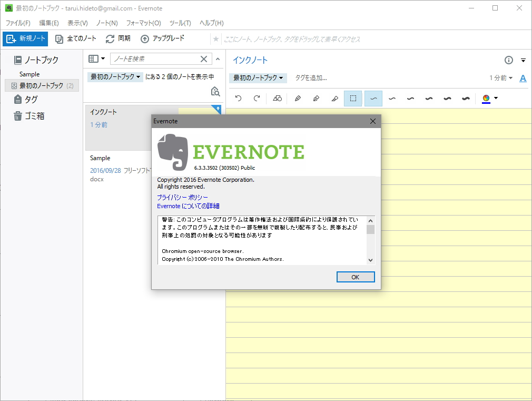This screenshot has width=532, height=401.
Task: Click the Upgrade (アップグレード) button
Action: 163,38
